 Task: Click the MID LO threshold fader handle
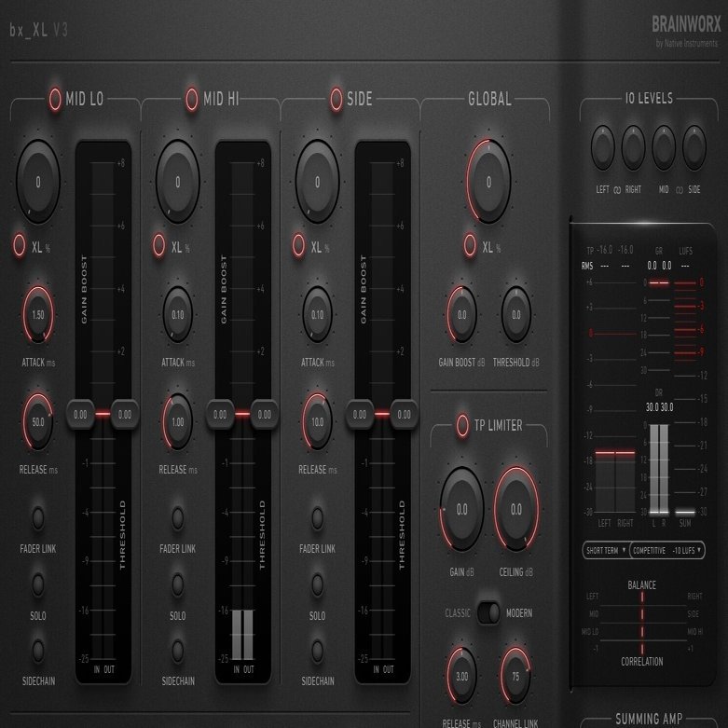[x=124, y=414]
